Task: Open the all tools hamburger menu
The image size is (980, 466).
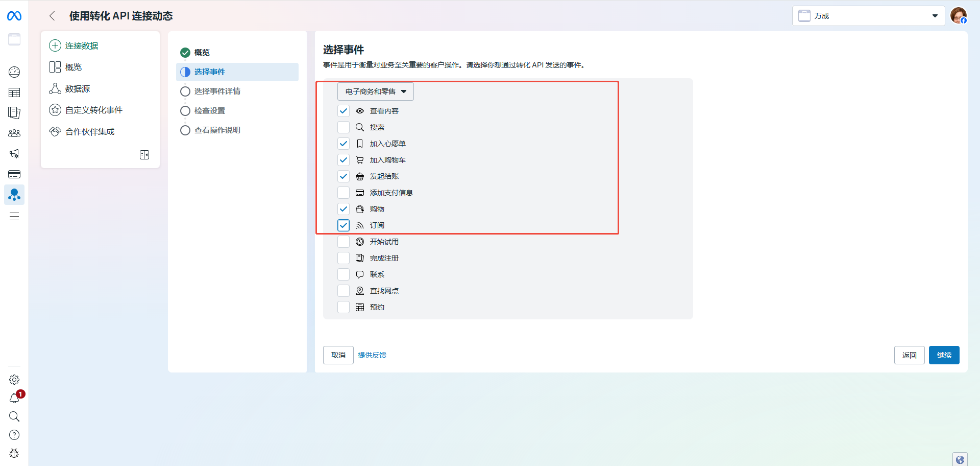Action: click(x=14, y=217)
